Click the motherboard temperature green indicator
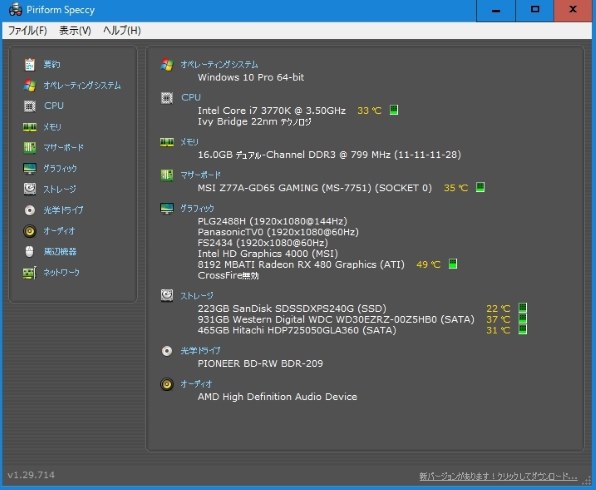596x490 pixels. tap(480, 187)
